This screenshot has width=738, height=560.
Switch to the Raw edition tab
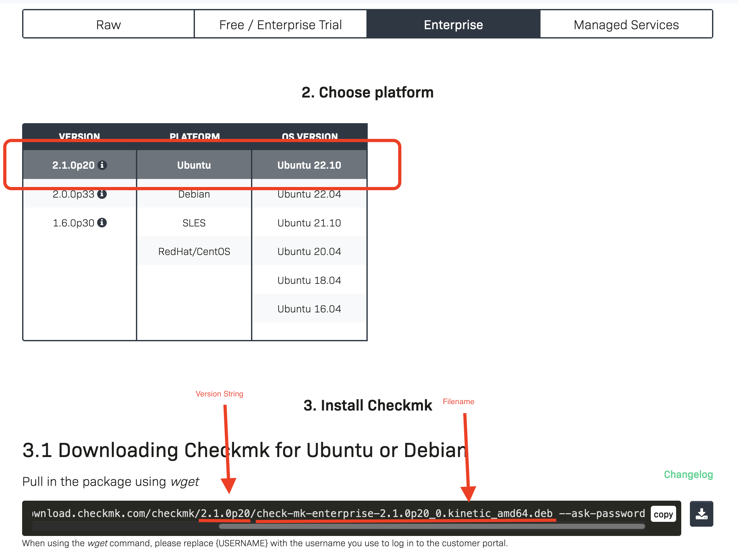point(108,25)
